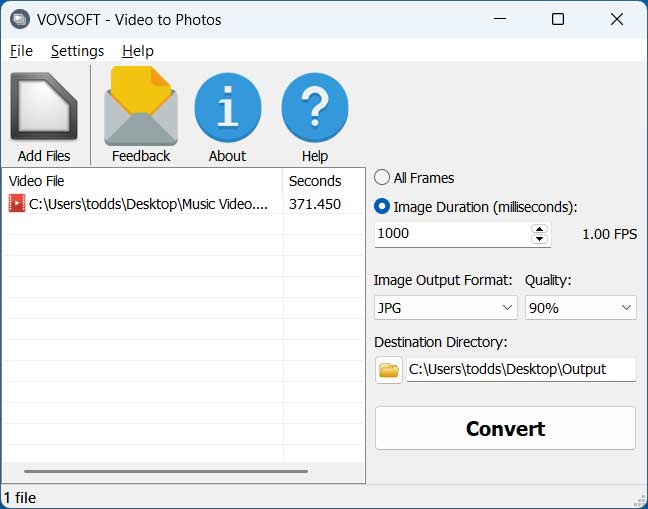The width and height of the screenshot is (648, 509).
Task: Browse for destination folder using the folder icon
Action: pos(388,370)
